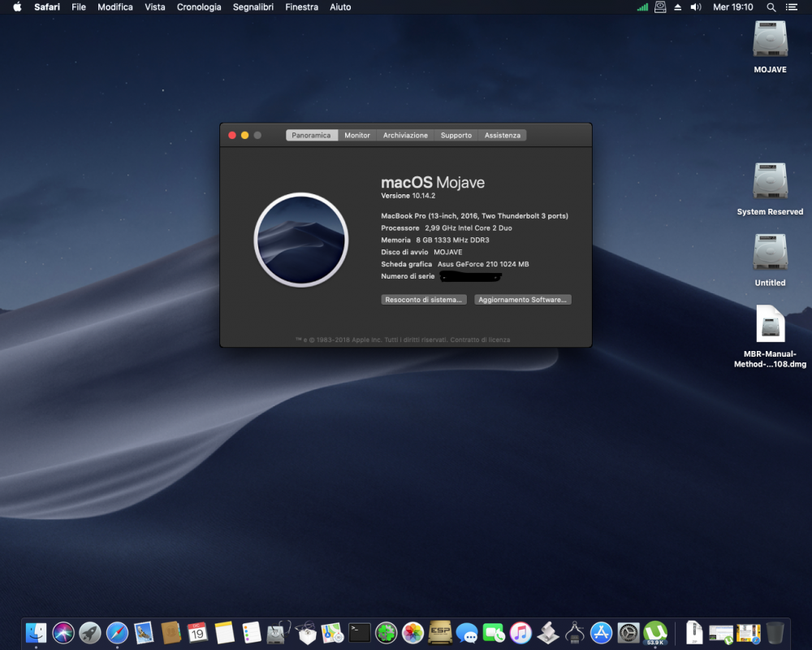Viewport: 812px width, 650px height.
Task: Open iTunes music note icon in Dock
Action: pos(521,632)
